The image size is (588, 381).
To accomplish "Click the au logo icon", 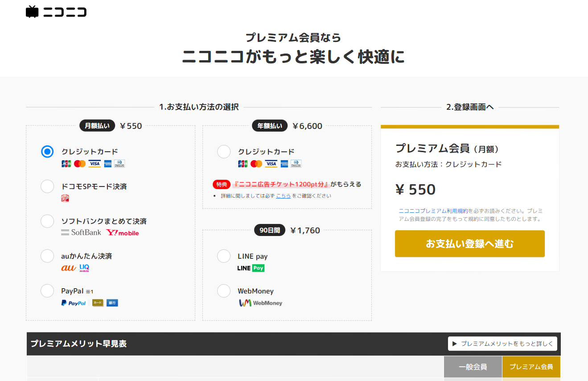I will coord(68,268).
